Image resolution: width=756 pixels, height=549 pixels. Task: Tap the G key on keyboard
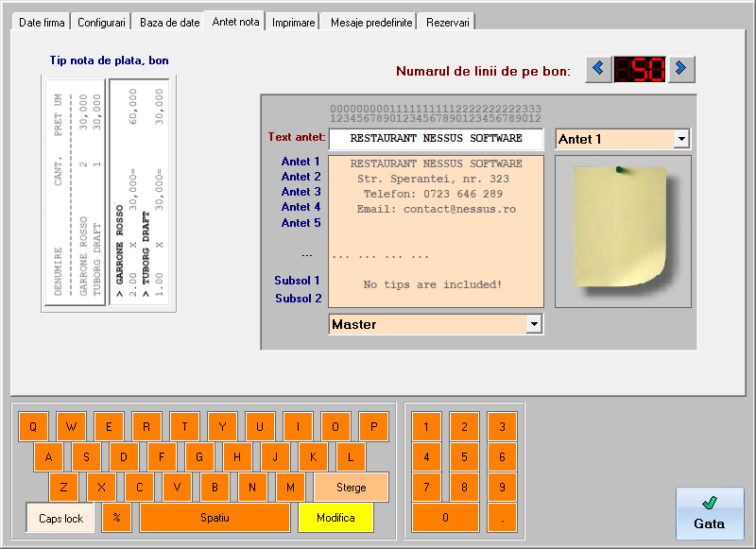199,457
